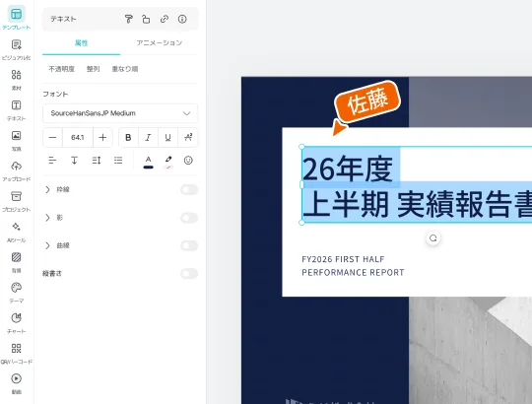The height and width of the screenshot is (404, 532).
Task: Click the text case/superscript style icon
Action: pos(187,137)
